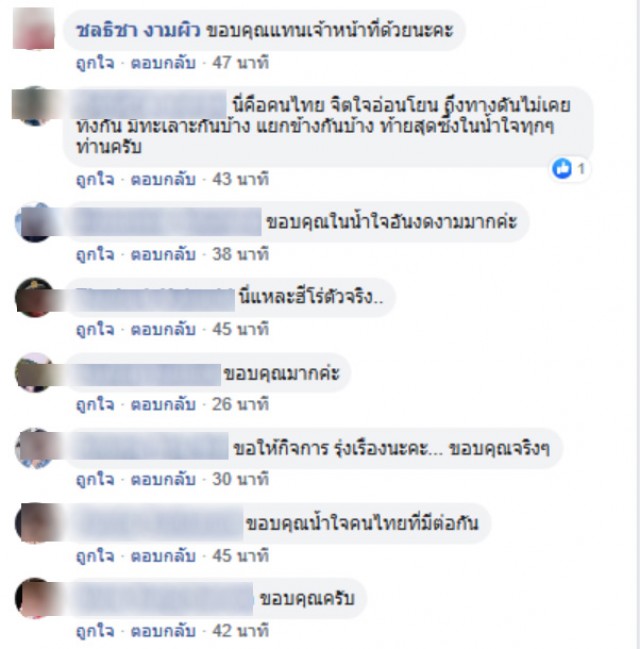Reply to the comment saying นี่แหละฮีโร่ตัวจริง

tap(163, 329)
